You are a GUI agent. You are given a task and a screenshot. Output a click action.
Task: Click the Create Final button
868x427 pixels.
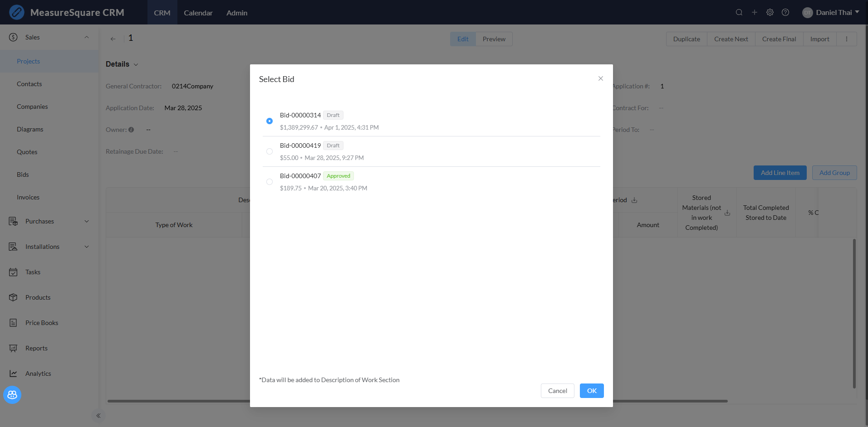point(779,39)
